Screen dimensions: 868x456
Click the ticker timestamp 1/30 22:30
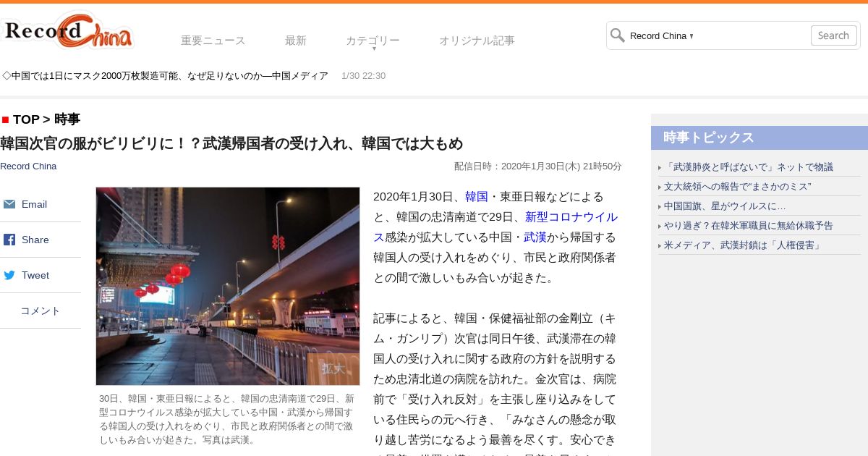[363, 76]
